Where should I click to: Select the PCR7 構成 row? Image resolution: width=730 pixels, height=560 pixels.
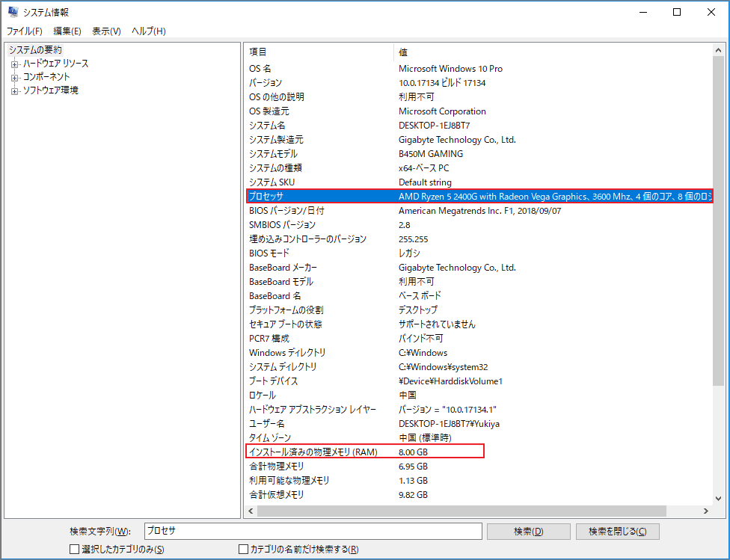pos(479,339)
